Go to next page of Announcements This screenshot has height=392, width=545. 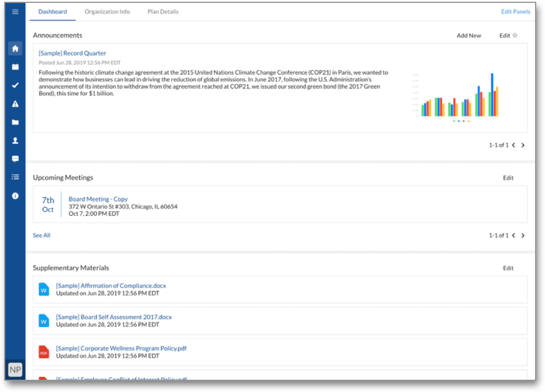[x=523, y=145]
